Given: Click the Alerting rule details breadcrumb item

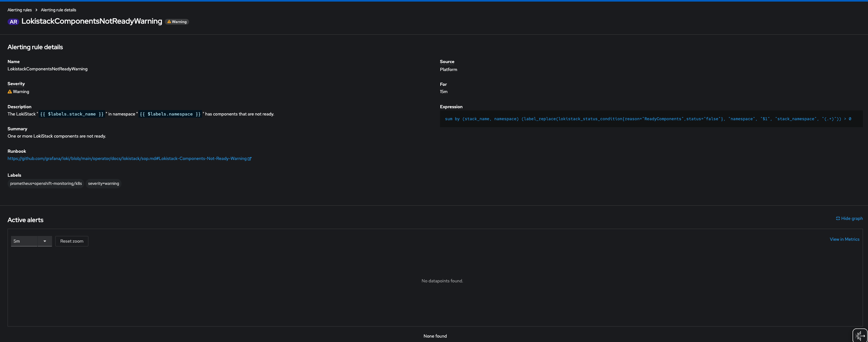Looking at the screenshot, I should [58, 10].
